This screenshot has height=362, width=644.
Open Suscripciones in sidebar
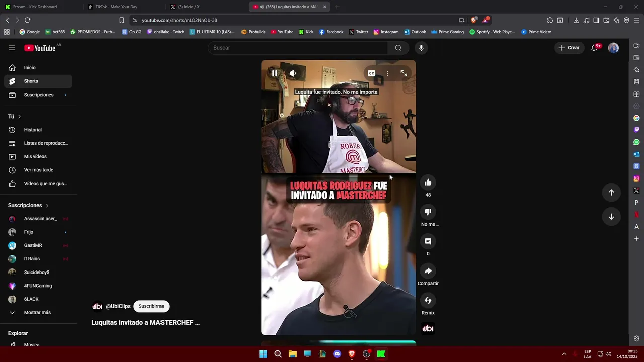(38, 95)
